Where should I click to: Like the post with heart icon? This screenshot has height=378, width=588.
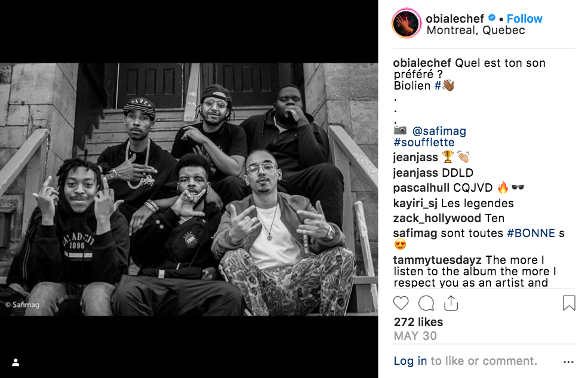(x=401, y=303)
